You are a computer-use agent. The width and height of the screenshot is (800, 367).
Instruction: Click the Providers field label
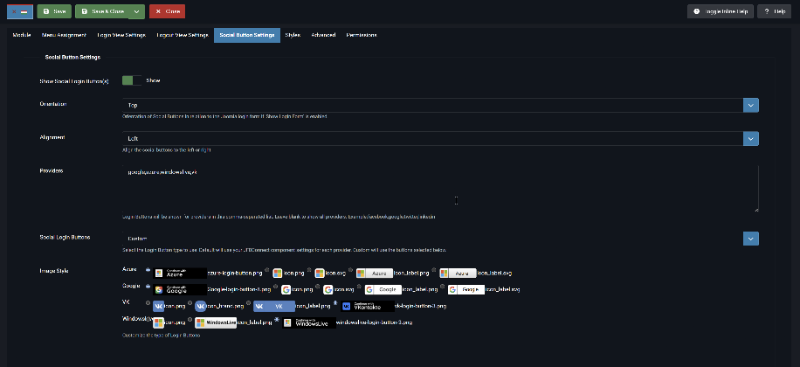coord(51,170)
